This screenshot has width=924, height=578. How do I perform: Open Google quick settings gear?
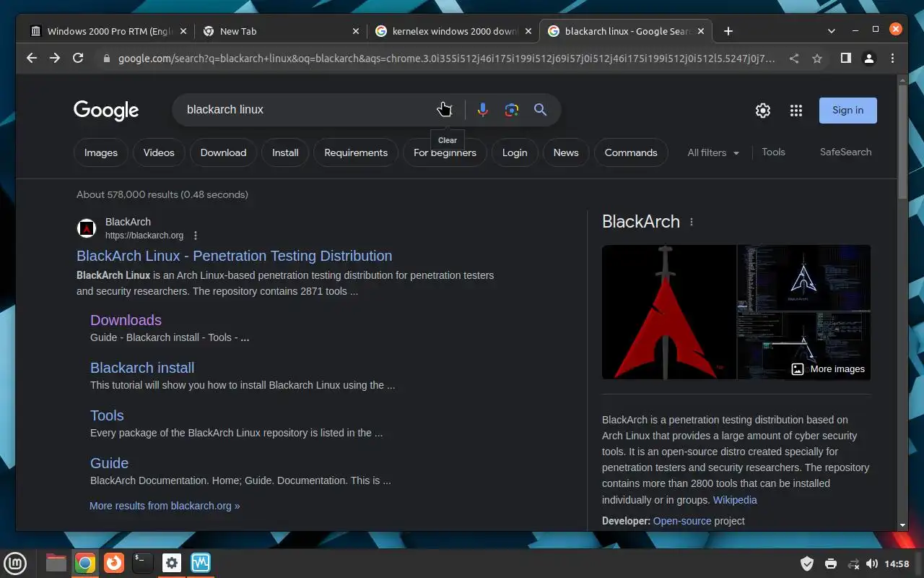coord(763,111)
